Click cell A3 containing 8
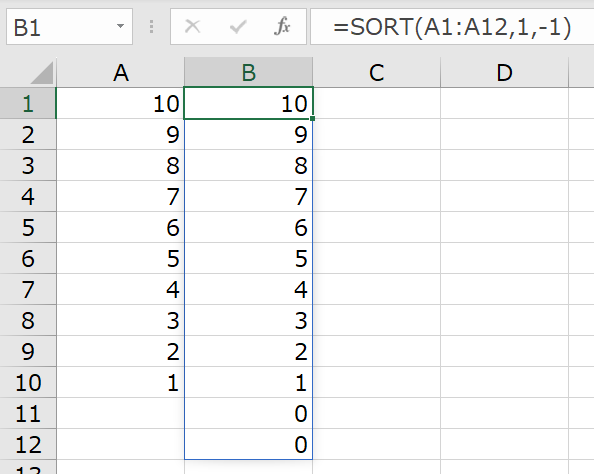 point(120,166)
